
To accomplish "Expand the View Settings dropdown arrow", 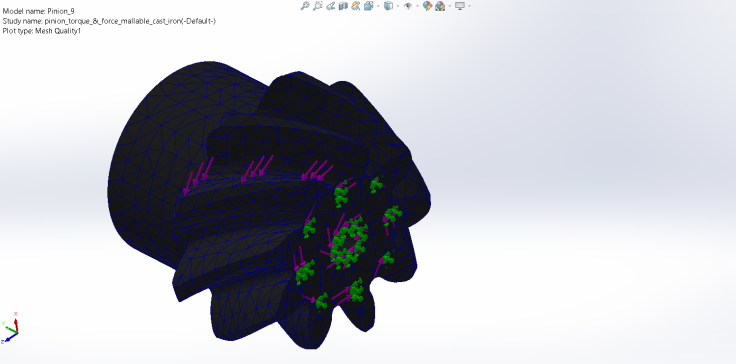I will (469, 6).
